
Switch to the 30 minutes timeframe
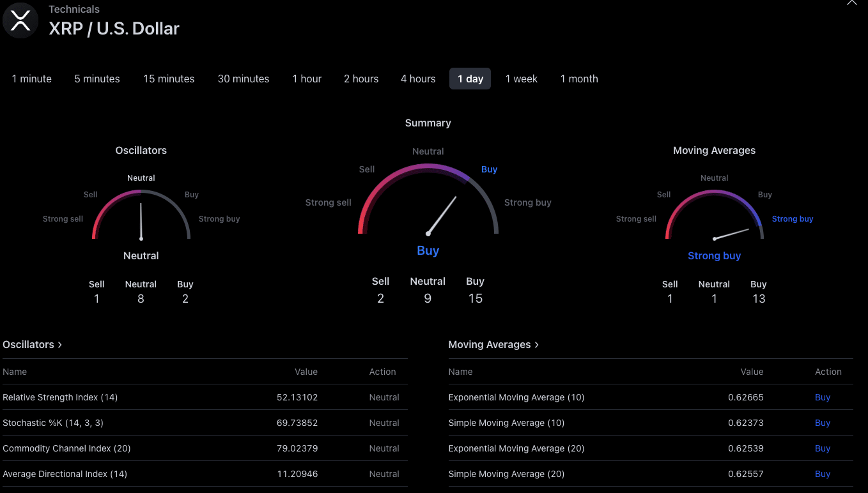point(244,79)
